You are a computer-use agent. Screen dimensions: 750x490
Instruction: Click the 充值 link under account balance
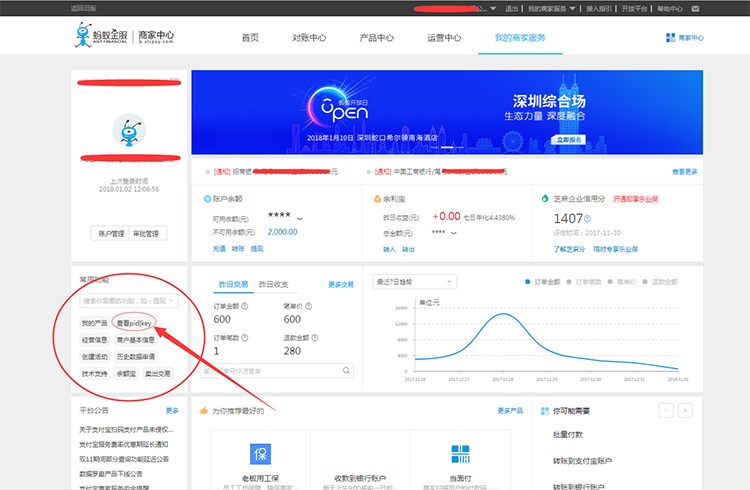pos(219,248)
